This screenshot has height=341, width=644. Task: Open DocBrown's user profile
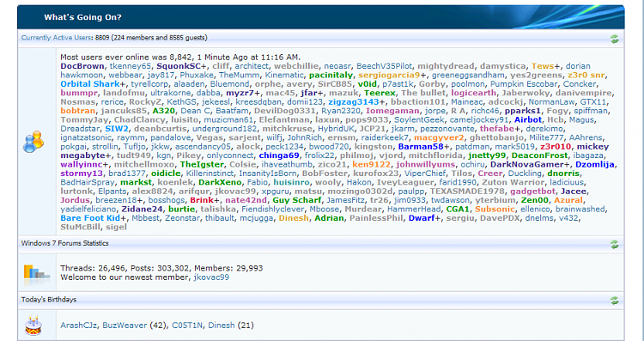point(82,66)
